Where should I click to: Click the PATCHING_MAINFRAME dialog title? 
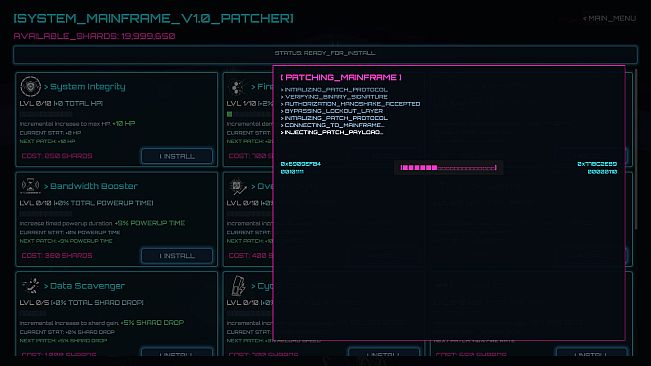click(x=341, y=77)
